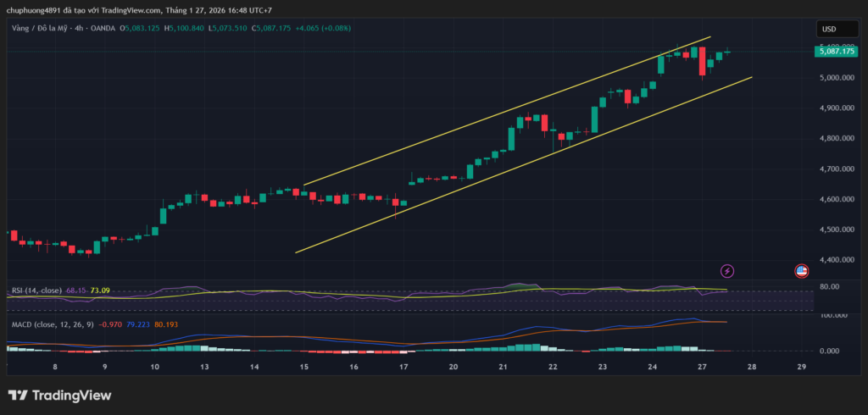868x415 pixels.
Task: Click the RSI (14, close) indicator legend
Action: pyautogui.click(x=36, y=290)
